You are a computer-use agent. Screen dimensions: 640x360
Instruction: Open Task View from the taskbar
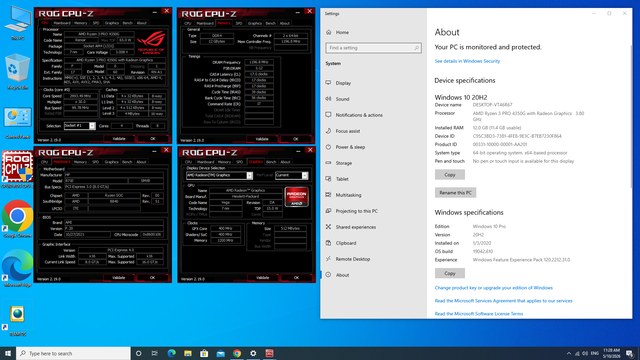pos(155,353)
